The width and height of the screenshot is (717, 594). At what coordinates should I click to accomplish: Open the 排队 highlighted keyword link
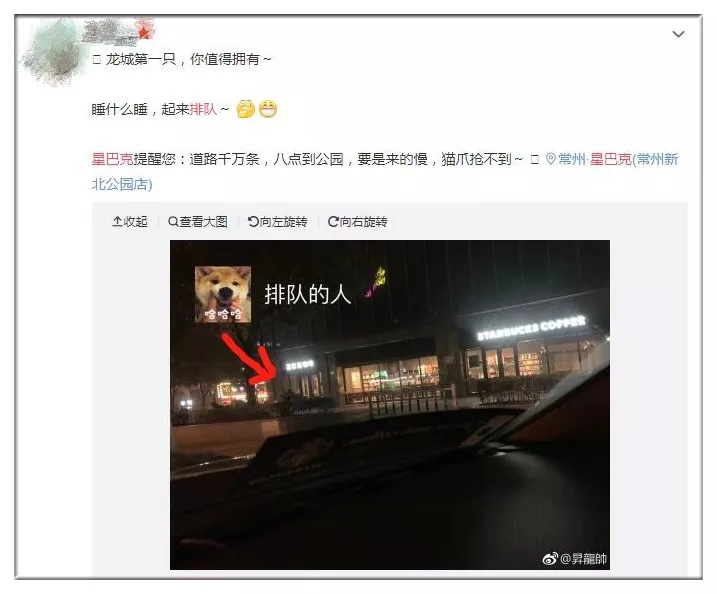point(203,109)
